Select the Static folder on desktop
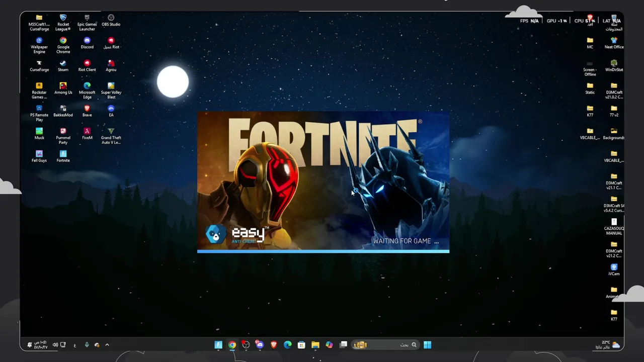The image size is (644, 362). (x=590, y=88)
